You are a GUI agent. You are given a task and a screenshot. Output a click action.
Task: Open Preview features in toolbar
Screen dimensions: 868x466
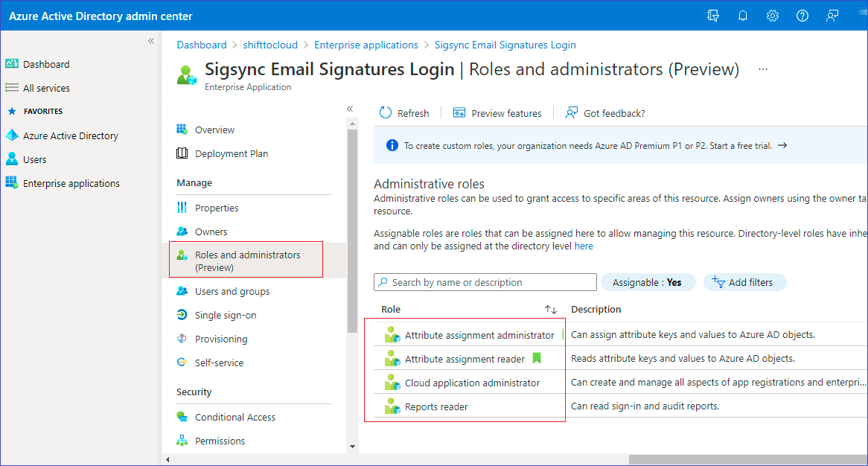click(497, 113)
